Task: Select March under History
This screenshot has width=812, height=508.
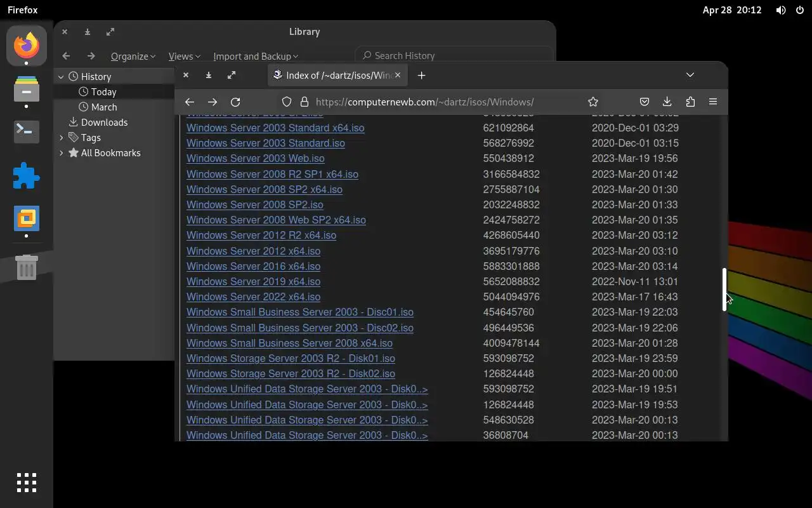Action: click(x=104, y=107)
